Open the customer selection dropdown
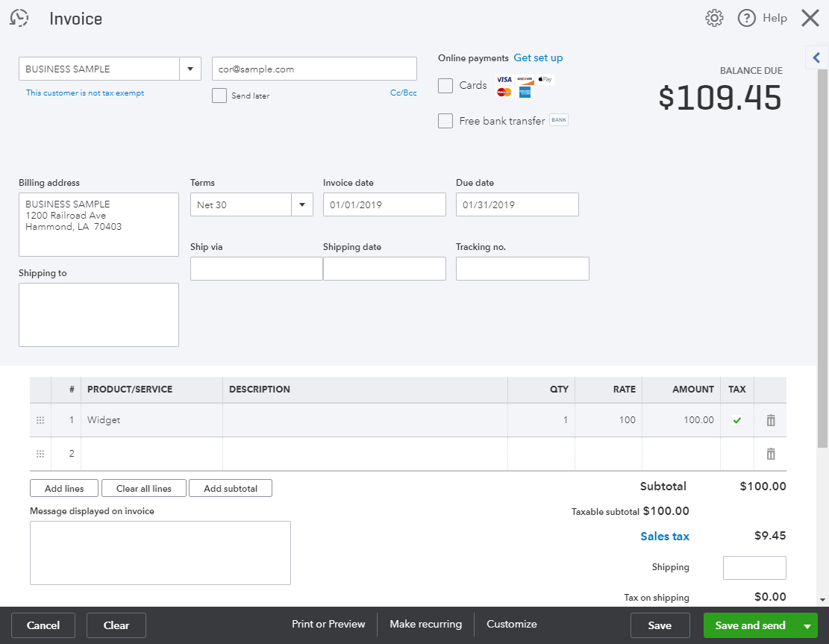 [190, 68]
